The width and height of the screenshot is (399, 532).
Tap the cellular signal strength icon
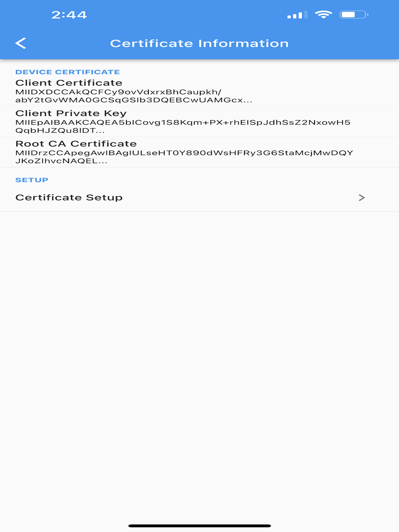297,15
